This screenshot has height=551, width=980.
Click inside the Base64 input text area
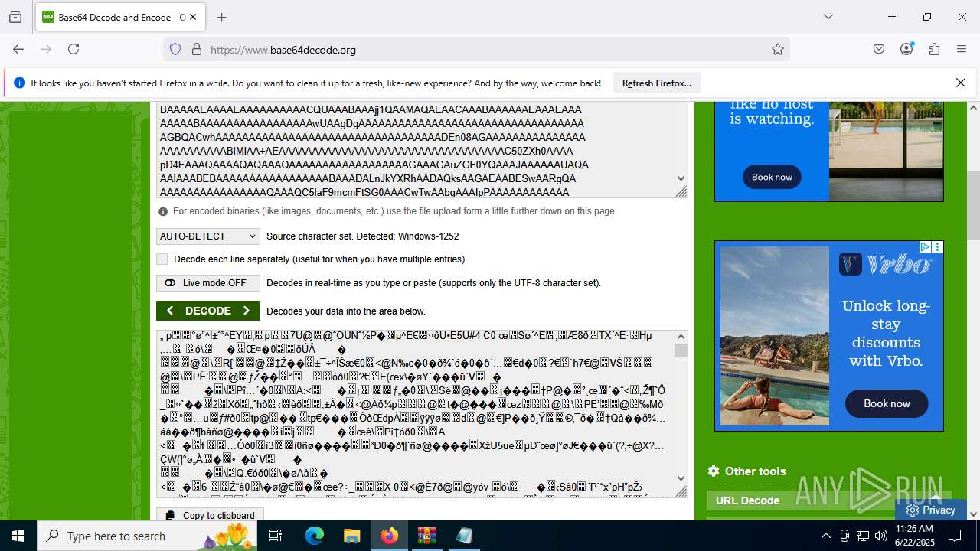pyautogui.click(x=416, y=150)
